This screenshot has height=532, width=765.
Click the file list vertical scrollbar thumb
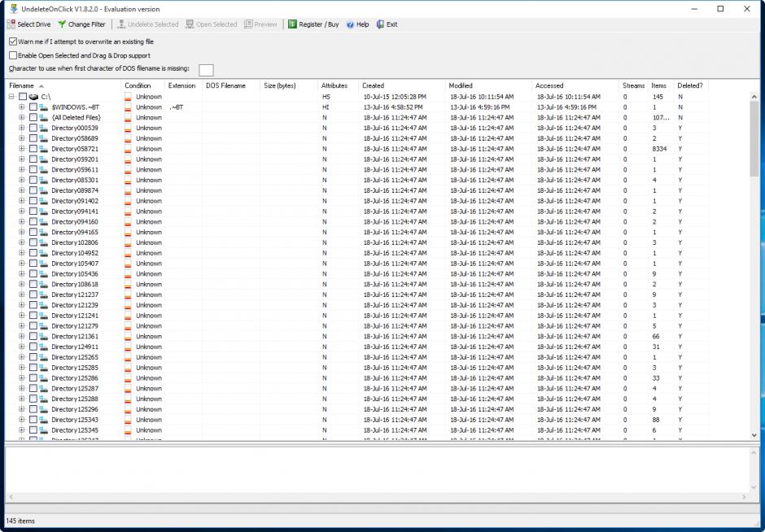754,139
